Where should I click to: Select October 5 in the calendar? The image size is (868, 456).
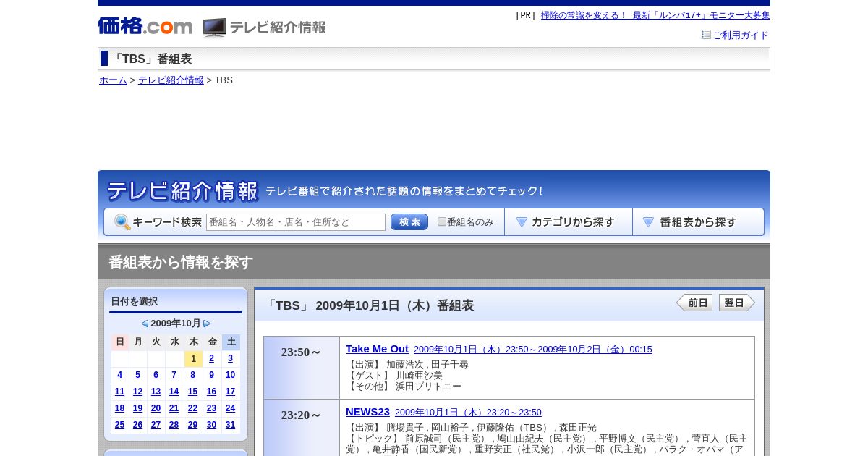tap(138, 375)
